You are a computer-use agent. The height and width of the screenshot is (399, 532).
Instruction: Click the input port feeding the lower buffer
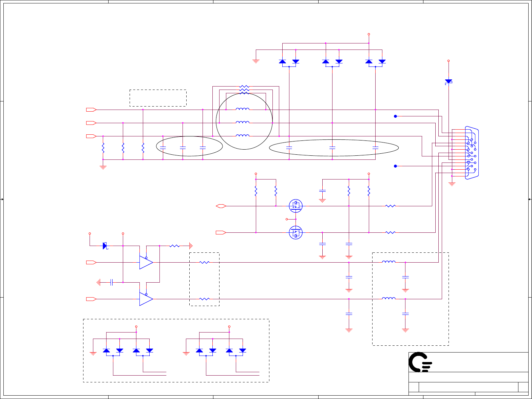[91, 299]
